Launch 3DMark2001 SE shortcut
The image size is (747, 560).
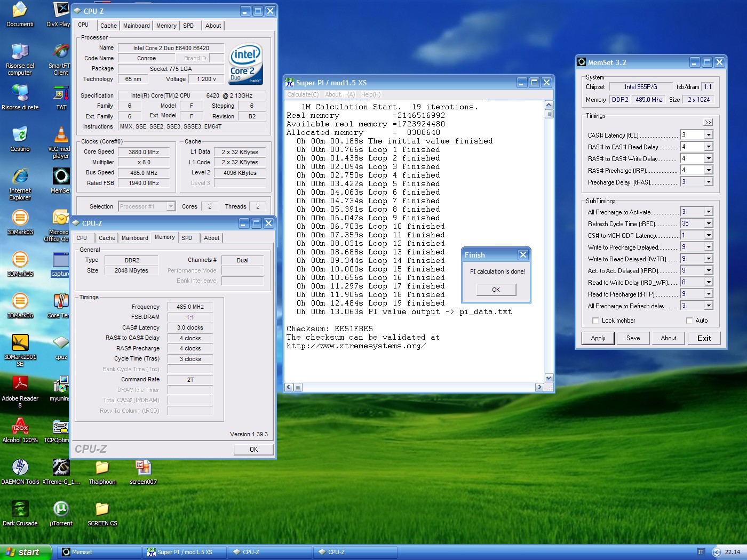point(20,350)
